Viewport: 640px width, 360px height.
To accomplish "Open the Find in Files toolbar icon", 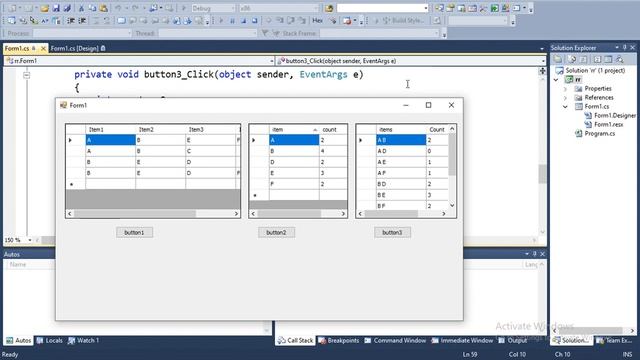I will tap(329, 8).
